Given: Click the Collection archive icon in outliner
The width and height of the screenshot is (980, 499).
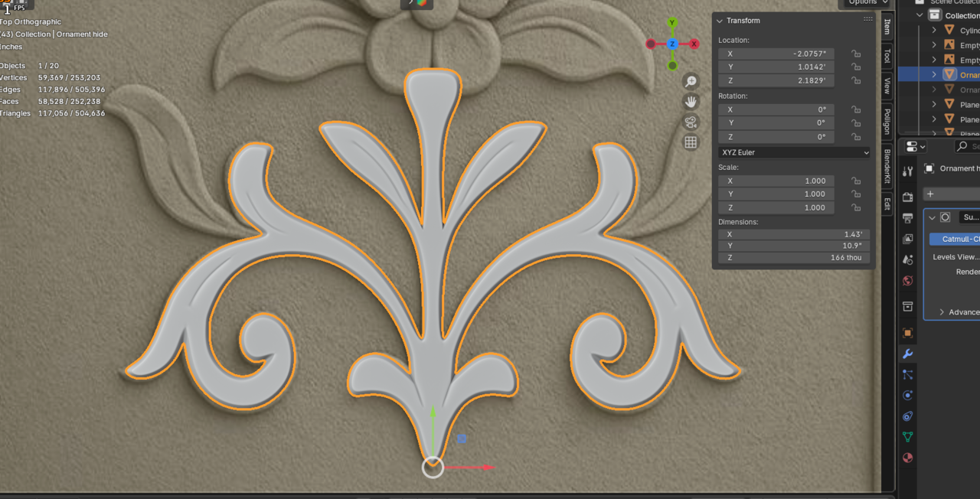Looking at the screenshot, I should 935,15.
